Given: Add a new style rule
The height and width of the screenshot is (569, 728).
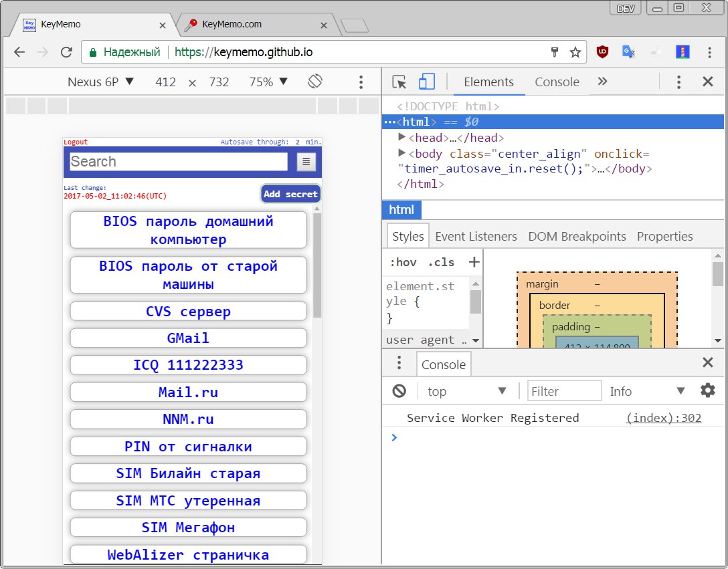Looking at the screenshot, I should pyautogui.click(x=474, y=261).
